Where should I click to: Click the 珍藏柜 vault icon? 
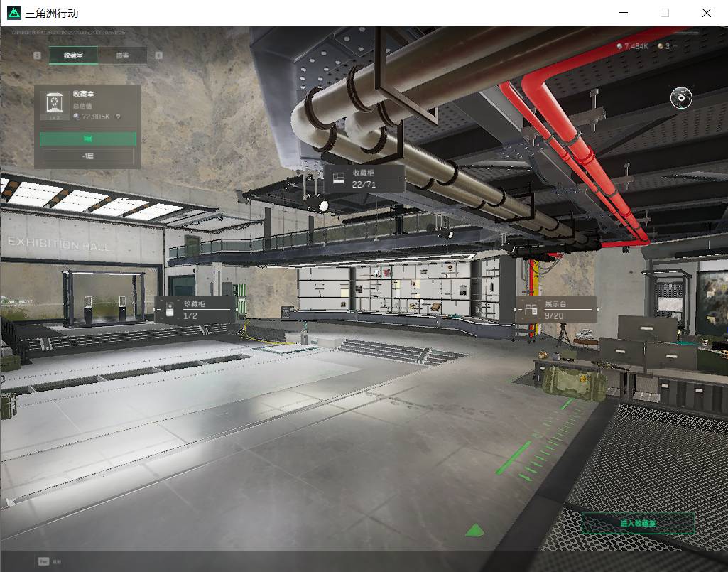tap(170, 309)
